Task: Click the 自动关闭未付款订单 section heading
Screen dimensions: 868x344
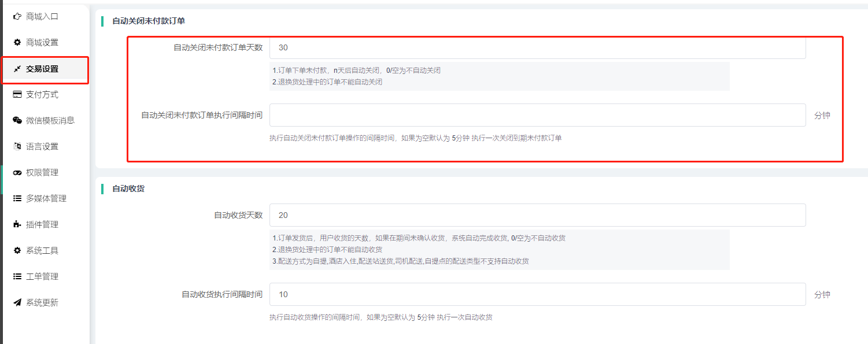Action: pyautogui.click(x=149, y=21)
